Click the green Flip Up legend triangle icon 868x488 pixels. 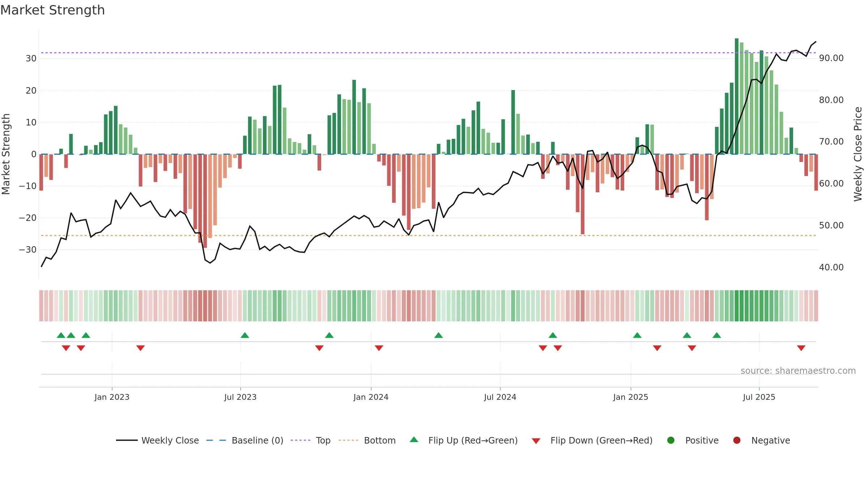tap(414, 440)
